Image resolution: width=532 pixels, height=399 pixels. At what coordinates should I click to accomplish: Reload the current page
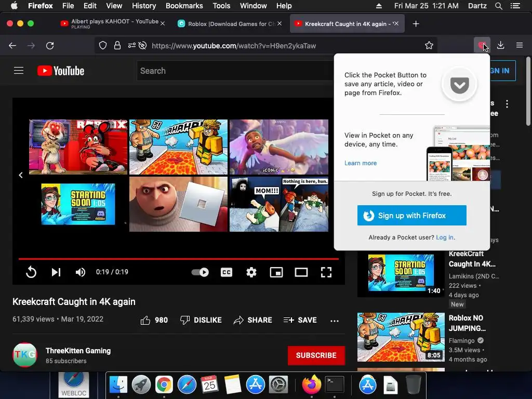click(x=50, y=46)
